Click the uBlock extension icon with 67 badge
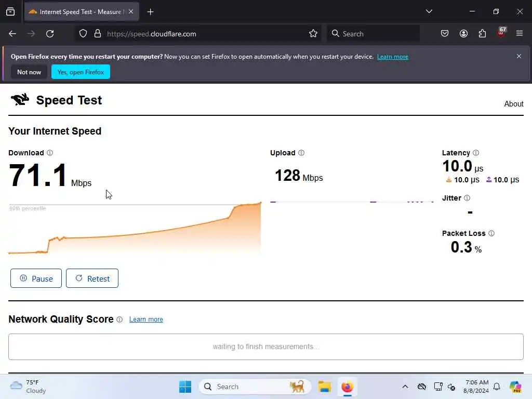Screen dimensions: 532x399 point(501,33)
